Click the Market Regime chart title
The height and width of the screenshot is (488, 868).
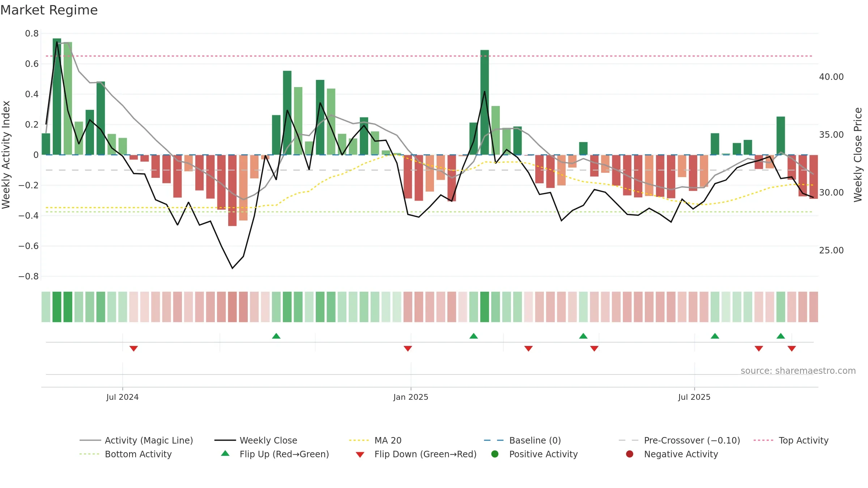tap(49, 10)
